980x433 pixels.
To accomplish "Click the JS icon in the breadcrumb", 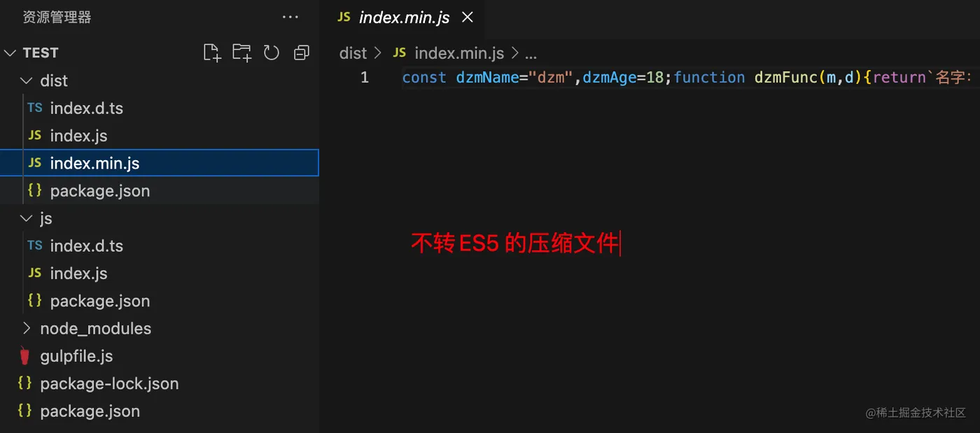I will 400,52.
